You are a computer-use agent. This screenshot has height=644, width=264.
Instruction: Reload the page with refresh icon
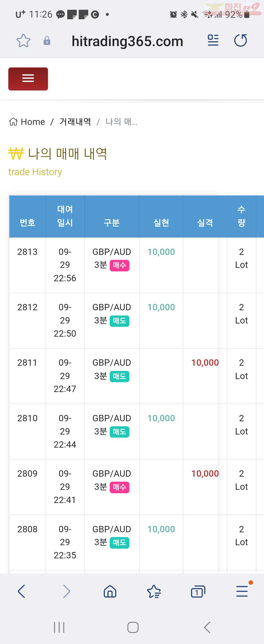pyautogui.click(x=241, y=40)
